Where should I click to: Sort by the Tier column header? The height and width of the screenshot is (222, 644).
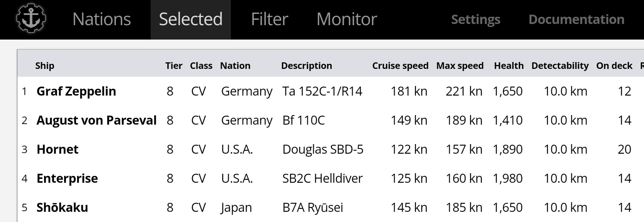point(174,66)
